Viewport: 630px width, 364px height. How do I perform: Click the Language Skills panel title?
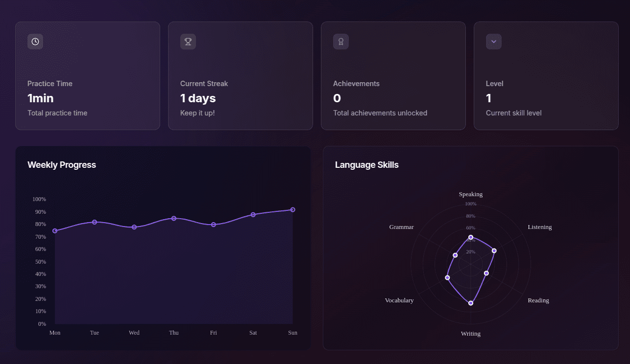[366, 165]
